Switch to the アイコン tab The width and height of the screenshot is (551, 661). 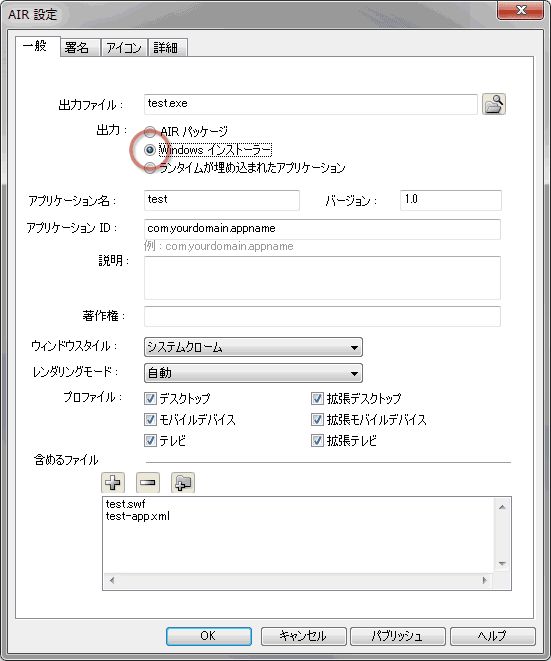pyautogui.click(x=124, y=48)
